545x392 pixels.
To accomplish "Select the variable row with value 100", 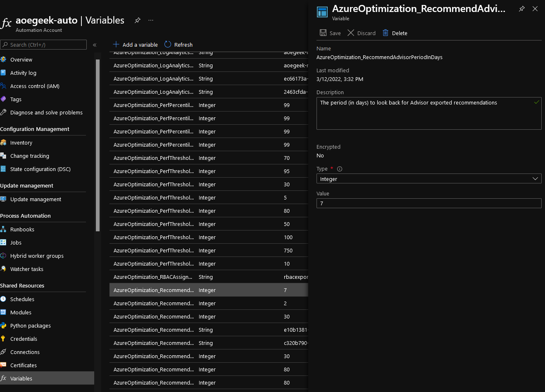I will coord(209,237).
